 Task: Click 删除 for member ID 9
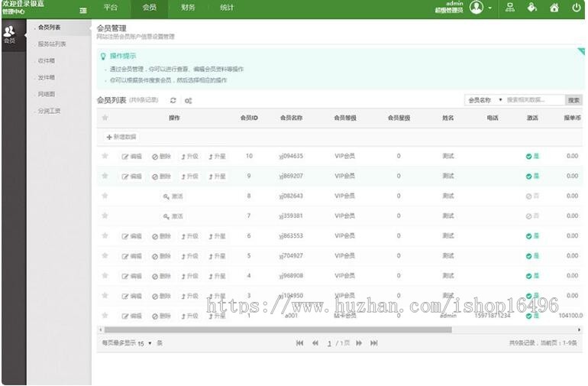(162, 176)
